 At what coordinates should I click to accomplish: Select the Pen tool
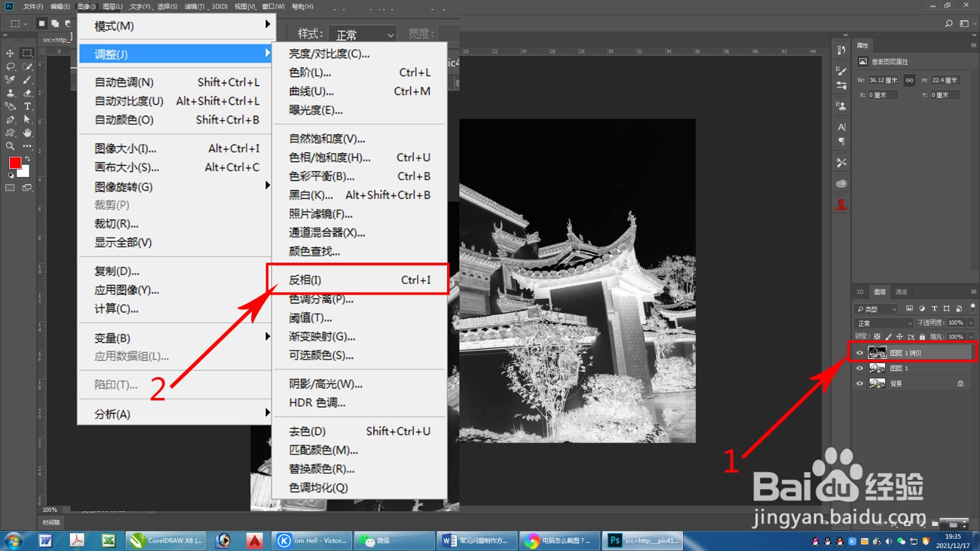[10, 119]
